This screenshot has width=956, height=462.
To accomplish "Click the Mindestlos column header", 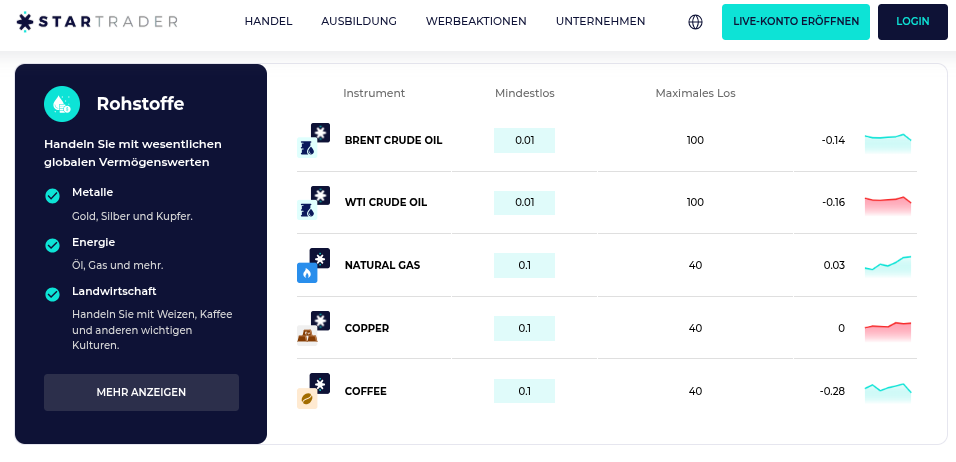I will click(x=525, y=93).
